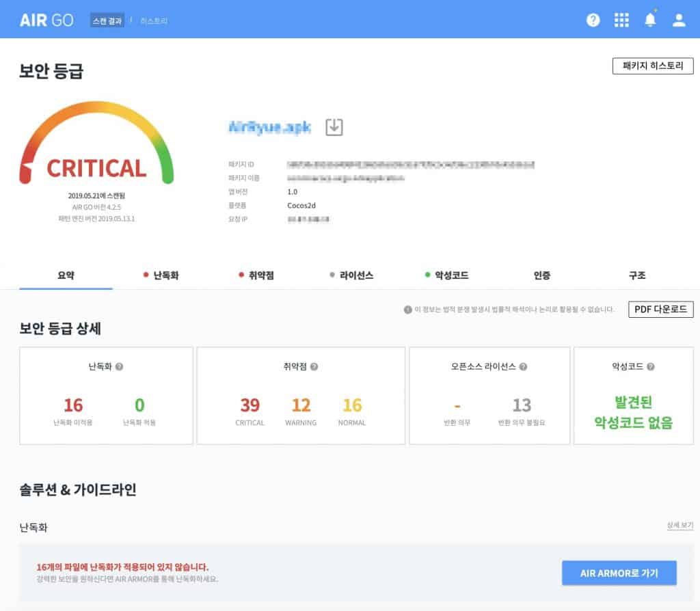Viewport: 700px width, 611px height.
Task: Click the APK download icon
Action: point(334,127)
